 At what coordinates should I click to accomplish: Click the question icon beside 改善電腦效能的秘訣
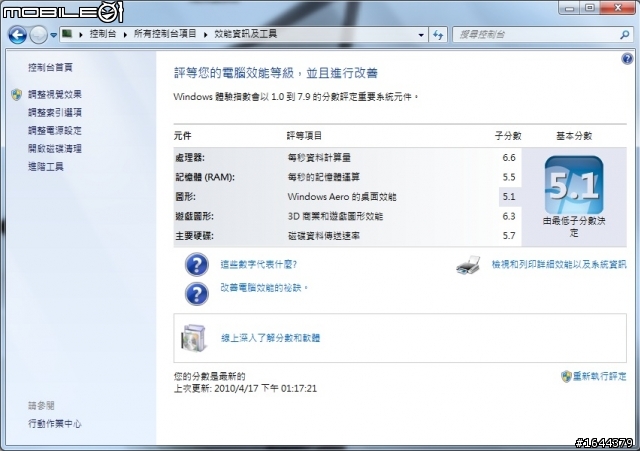coord(197,293)
